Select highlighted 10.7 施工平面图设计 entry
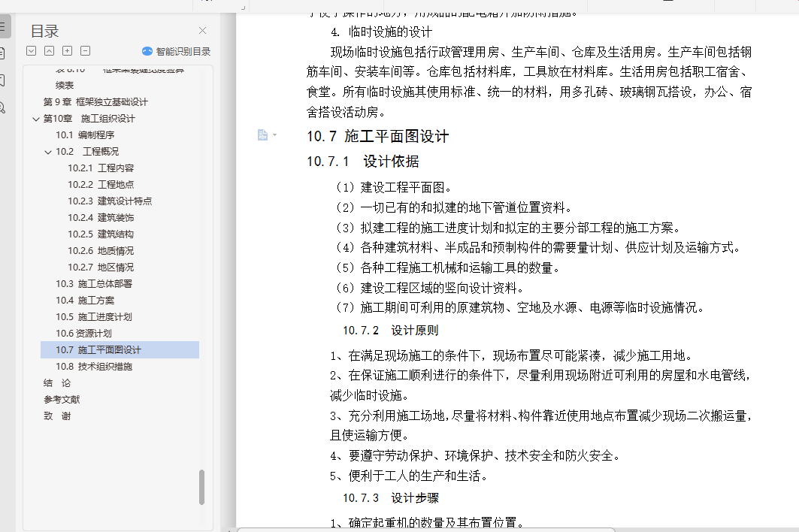This screenshot has height=532, width=799. coord(120,350)
